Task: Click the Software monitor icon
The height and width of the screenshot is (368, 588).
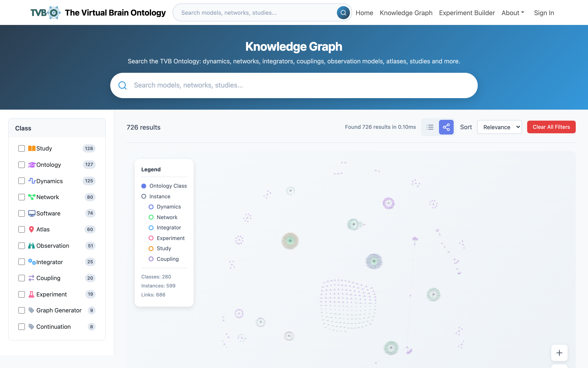Action: click(x=32, y=213)
